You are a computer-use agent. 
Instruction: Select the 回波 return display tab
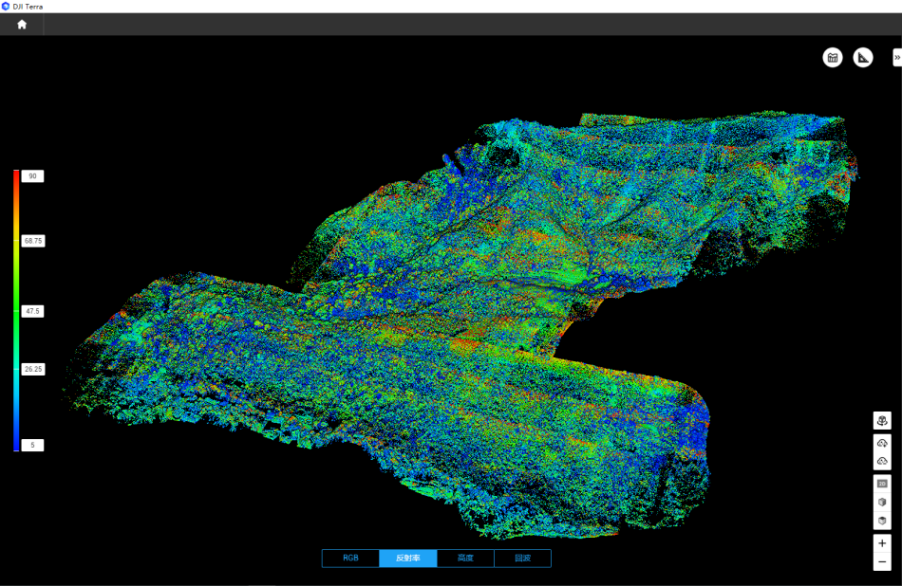(x=522, y=558)
